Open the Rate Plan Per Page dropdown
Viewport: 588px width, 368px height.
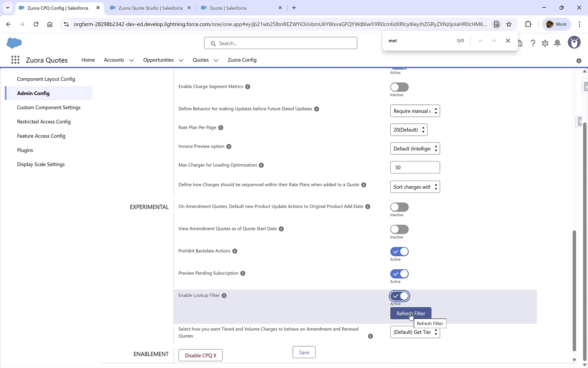(408, 129)
